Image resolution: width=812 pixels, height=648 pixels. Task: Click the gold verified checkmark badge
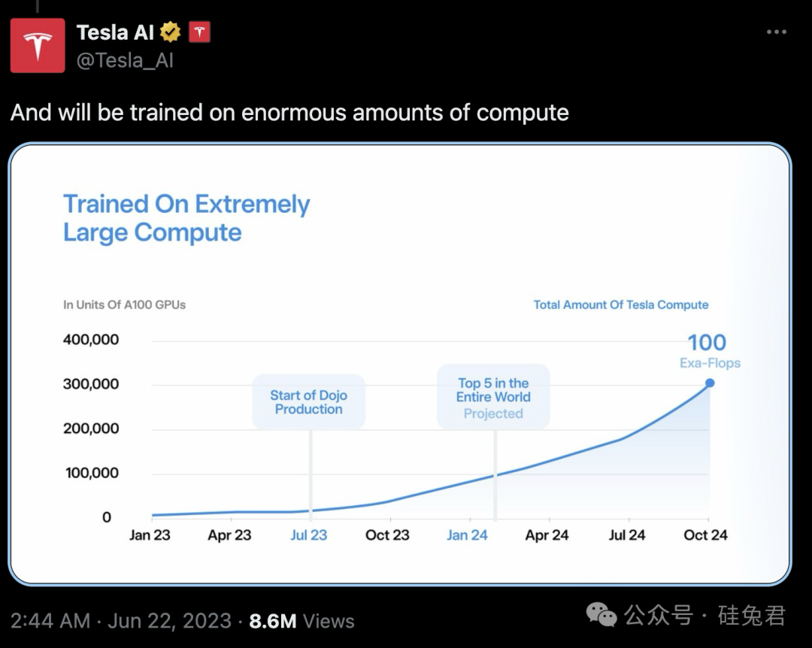coord(171,32)
